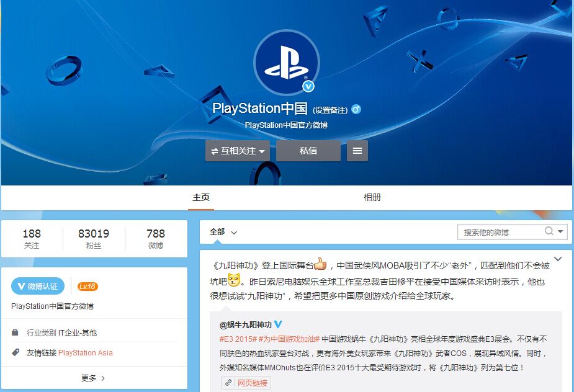View the 188 关注 following list
The width and height of the screenshot is (574, 392).
point(32,239)
